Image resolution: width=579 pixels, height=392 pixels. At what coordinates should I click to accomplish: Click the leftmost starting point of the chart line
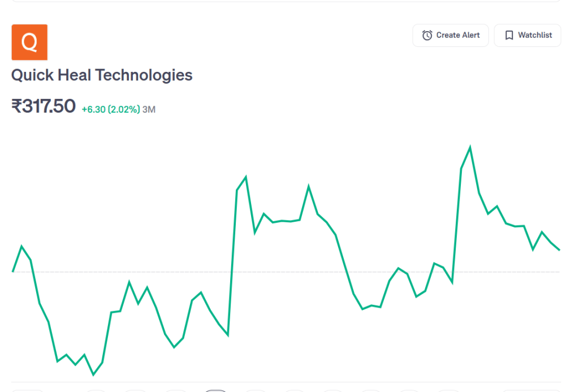13,272
